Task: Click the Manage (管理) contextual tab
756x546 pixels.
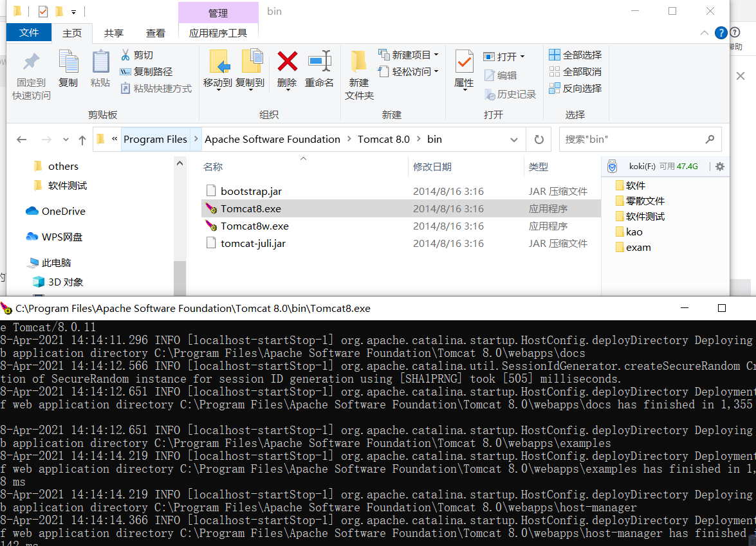Action: coord(218,12)
